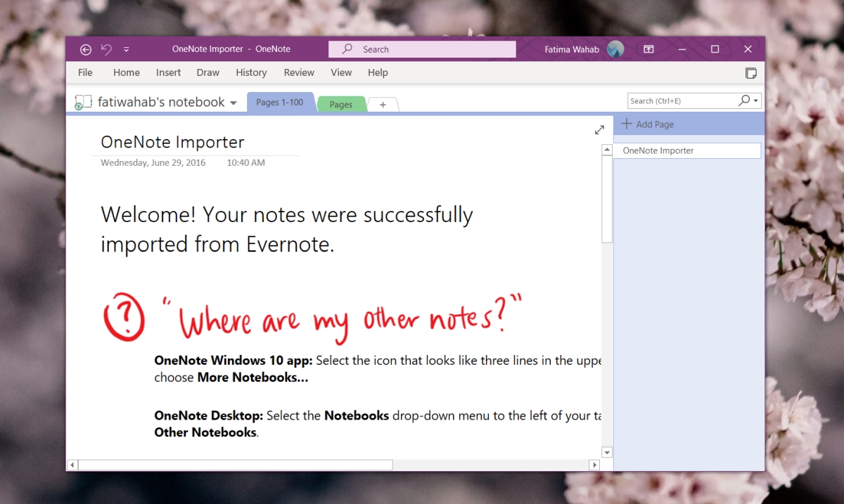Screen dimensions: 844x504
Task: Expand the Customize Quick Access Toolbar chevron
Action: click(x=127, y=49)
